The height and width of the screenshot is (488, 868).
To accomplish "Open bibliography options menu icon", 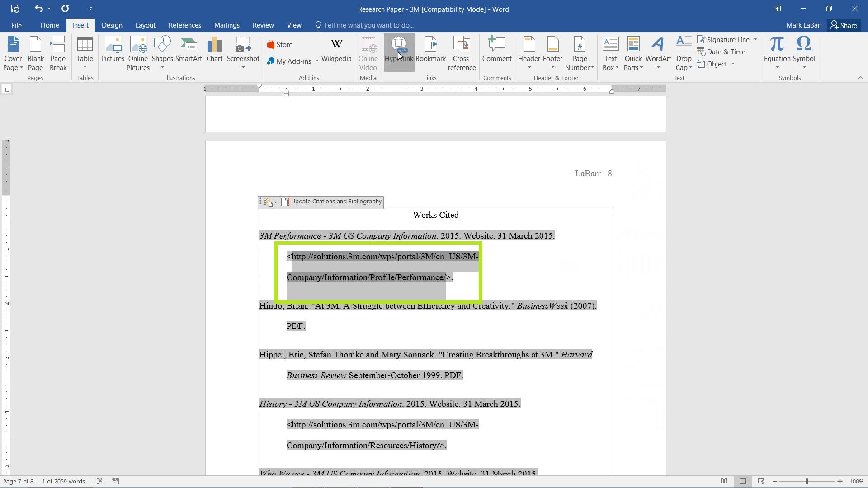I will point(270,202).
